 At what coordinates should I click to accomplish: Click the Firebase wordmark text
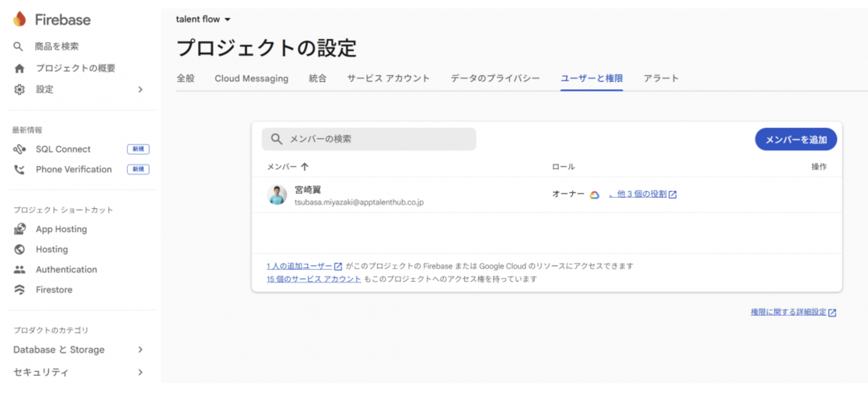[63, 20]
